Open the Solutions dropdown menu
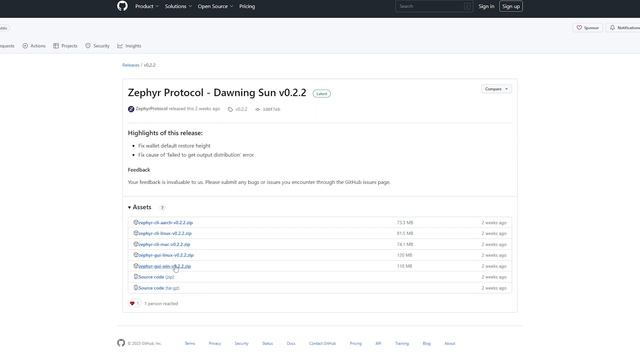Viewport: 640px width, 360px height. (x=178, y=6)
